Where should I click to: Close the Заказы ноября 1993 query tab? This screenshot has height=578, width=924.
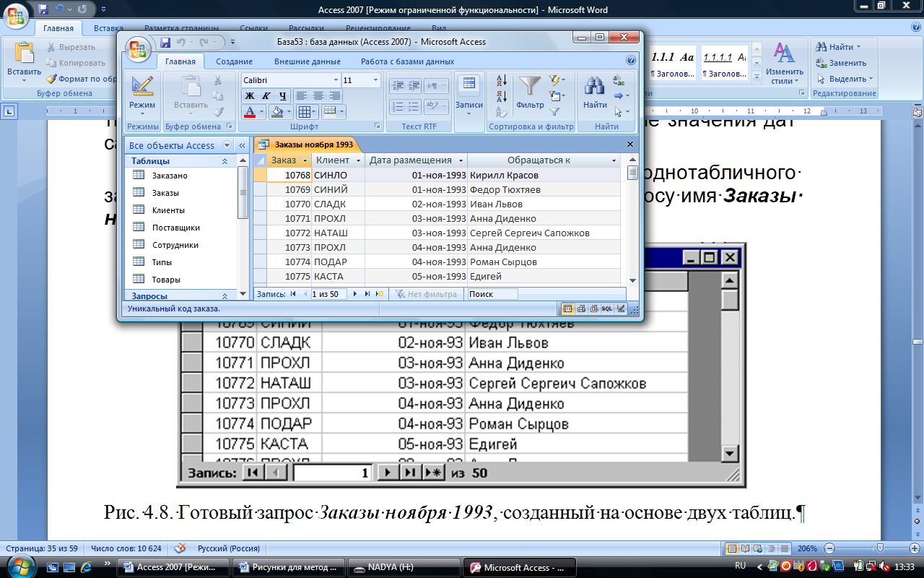(630, 144)
